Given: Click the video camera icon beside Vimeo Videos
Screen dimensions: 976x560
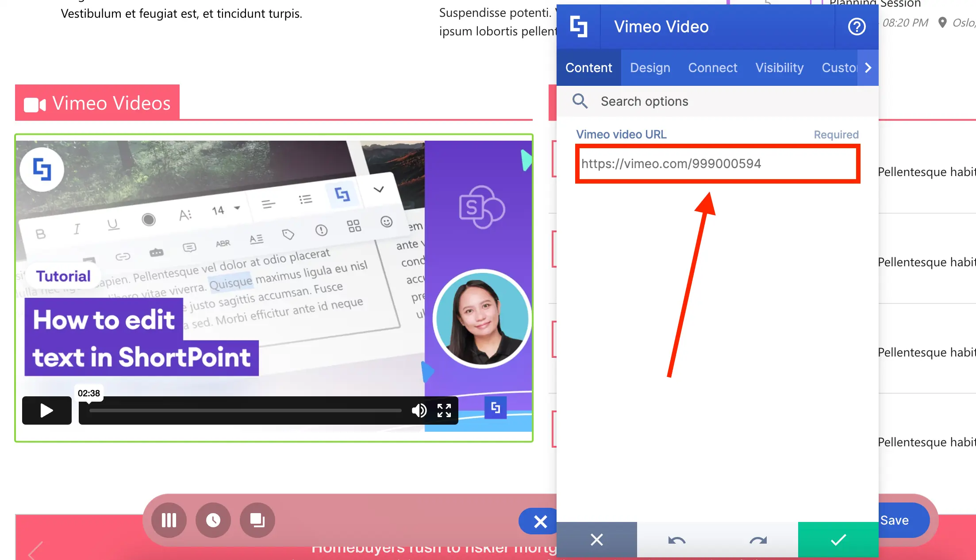Looking at the screenshot, I should point(35,105).
